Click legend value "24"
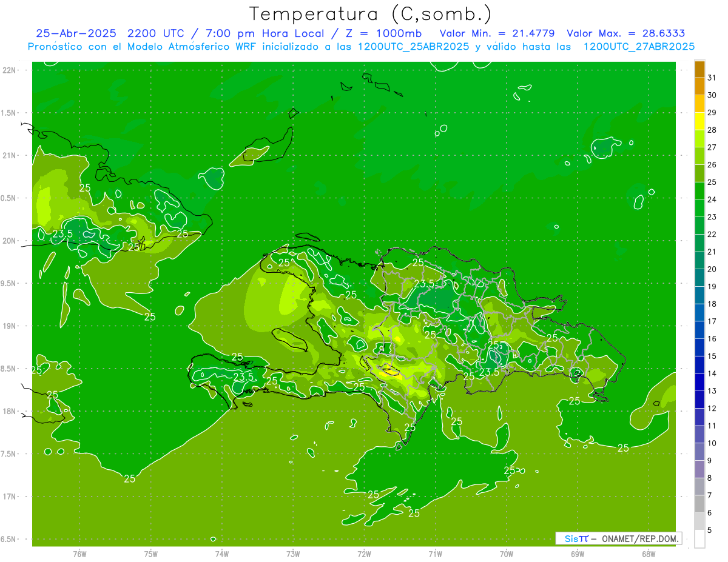This screenshot has height=562, width=728. click(x=712, y=199)
